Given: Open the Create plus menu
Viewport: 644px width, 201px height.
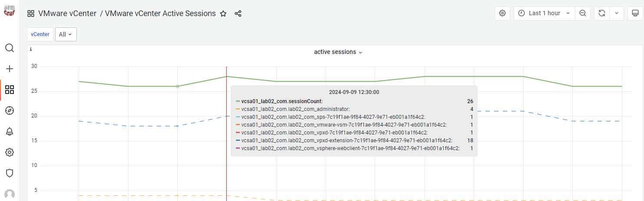Looking at the screenshot, I should (x=10, y=69).
